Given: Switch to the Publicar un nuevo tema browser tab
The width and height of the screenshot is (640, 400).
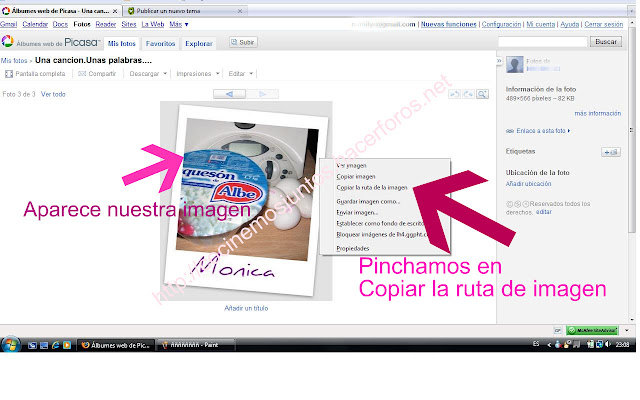Looking at the screenshot, I should pos(184,11).
